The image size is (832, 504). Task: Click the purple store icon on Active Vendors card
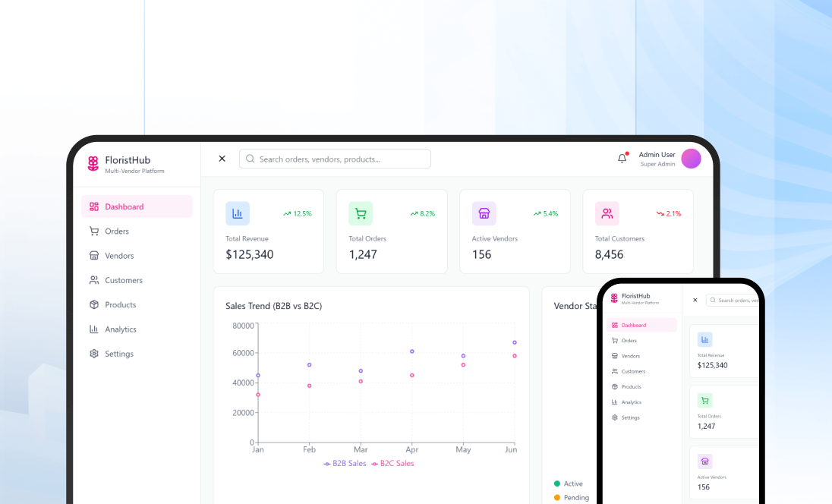484,213
